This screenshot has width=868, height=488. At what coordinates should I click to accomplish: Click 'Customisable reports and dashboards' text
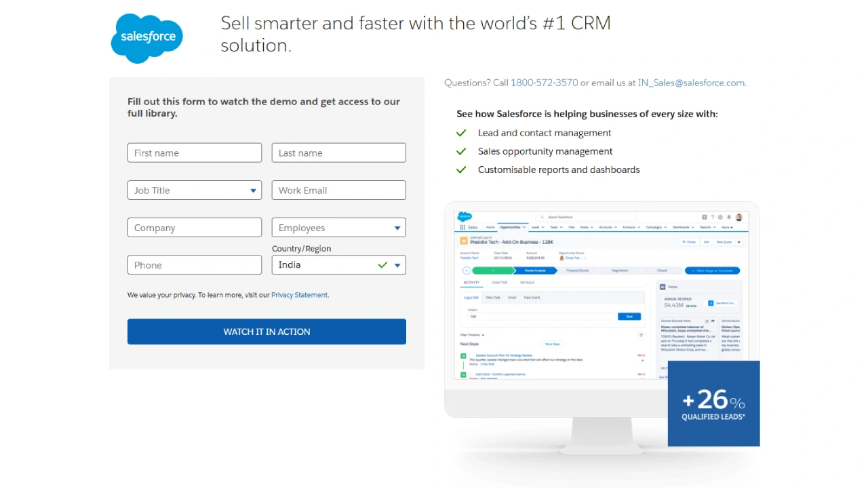[x=559, y=169]
